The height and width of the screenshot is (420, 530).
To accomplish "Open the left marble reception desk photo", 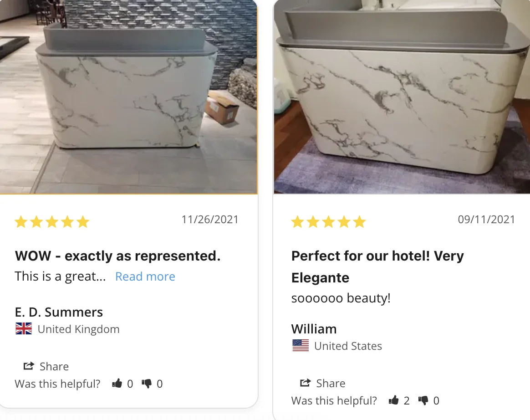I will (x=128, y=97).
